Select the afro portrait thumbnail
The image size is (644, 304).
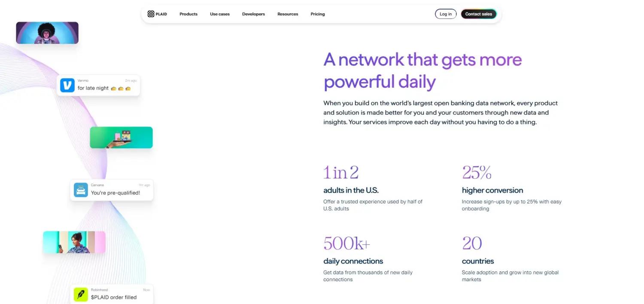47,33
